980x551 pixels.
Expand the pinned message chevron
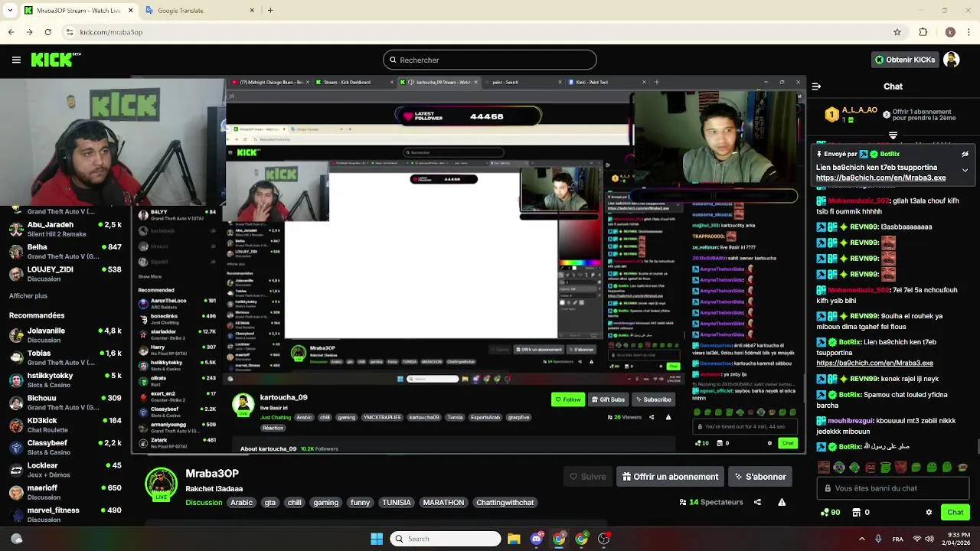[965, 170]
